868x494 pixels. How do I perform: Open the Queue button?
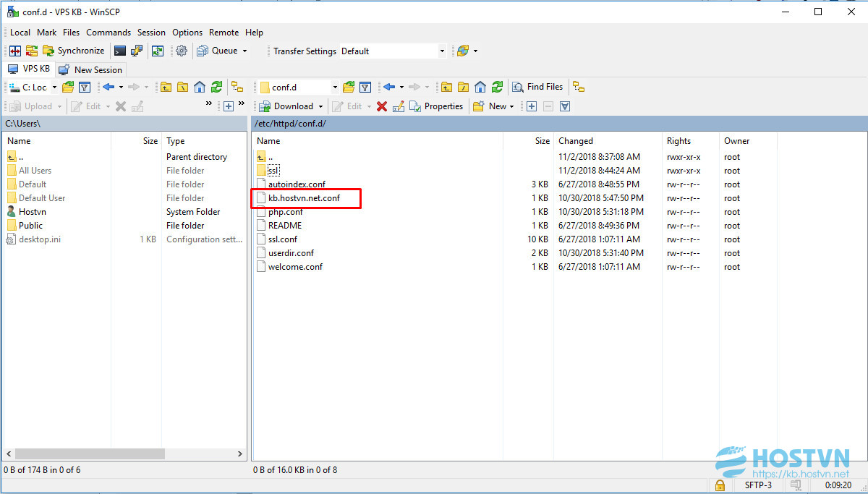pos(217,51)
